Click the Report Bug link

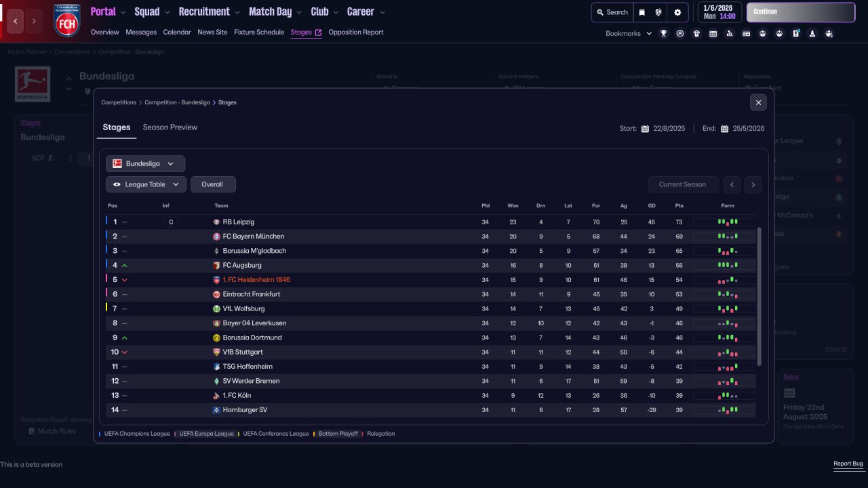coord(848,464)
